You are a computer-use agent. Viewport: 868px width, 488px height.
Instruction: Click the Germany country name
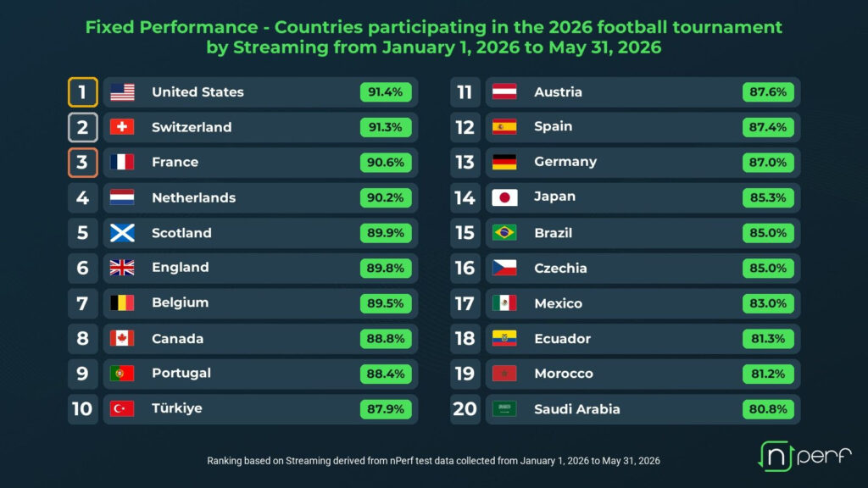pyautogui.click(x=565, y=162)
